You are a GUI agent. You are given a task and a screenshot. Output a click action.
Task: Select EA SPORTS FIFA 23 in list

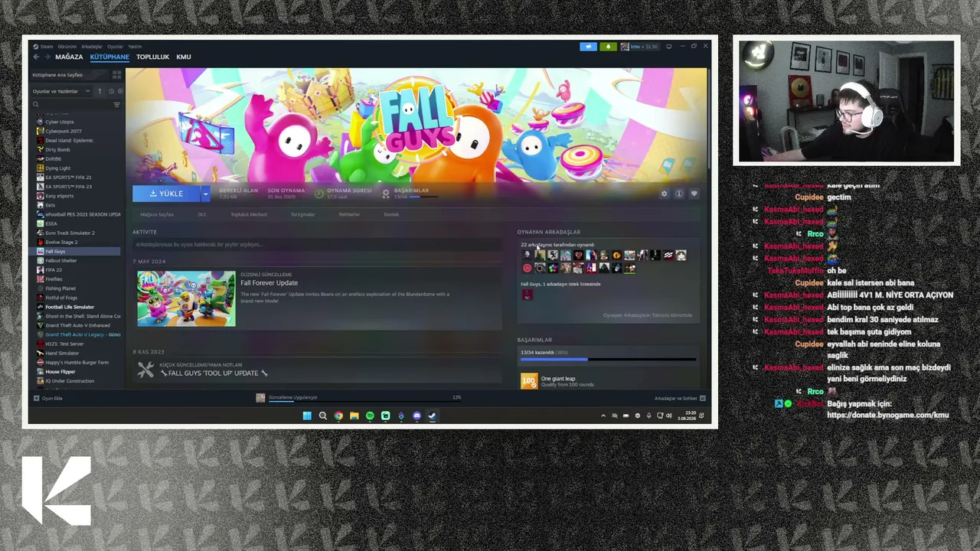point(68,186)
